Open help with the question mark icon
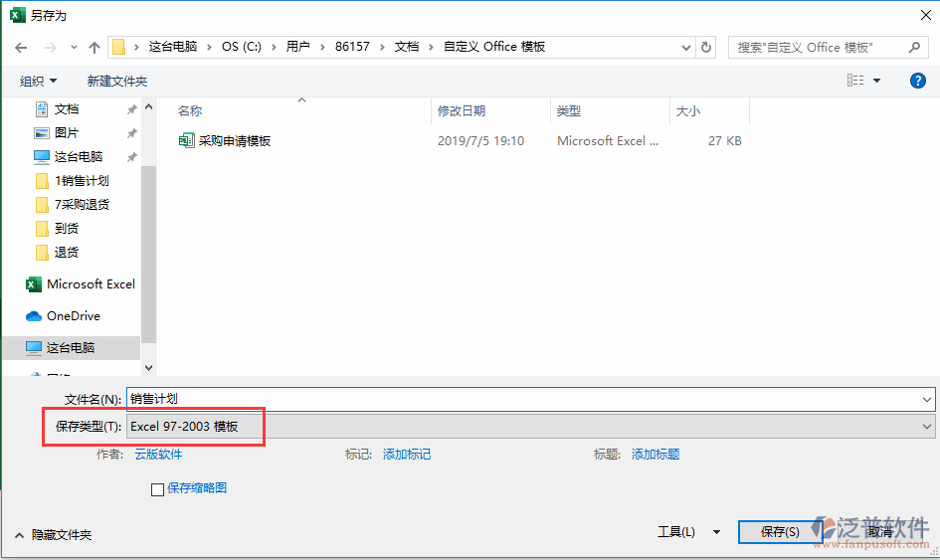Viewport: 940px width, 560px height. coord(917,81)
